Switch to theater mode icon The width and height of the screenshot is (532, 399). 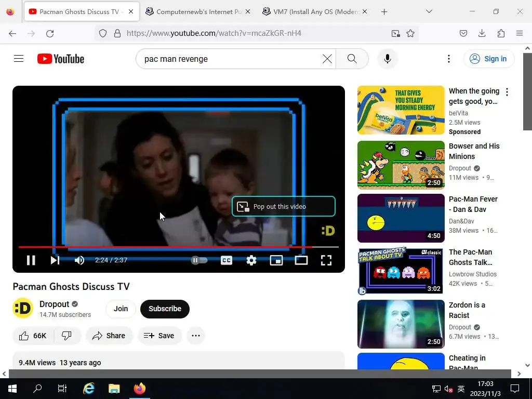click(x=301, y=260)
